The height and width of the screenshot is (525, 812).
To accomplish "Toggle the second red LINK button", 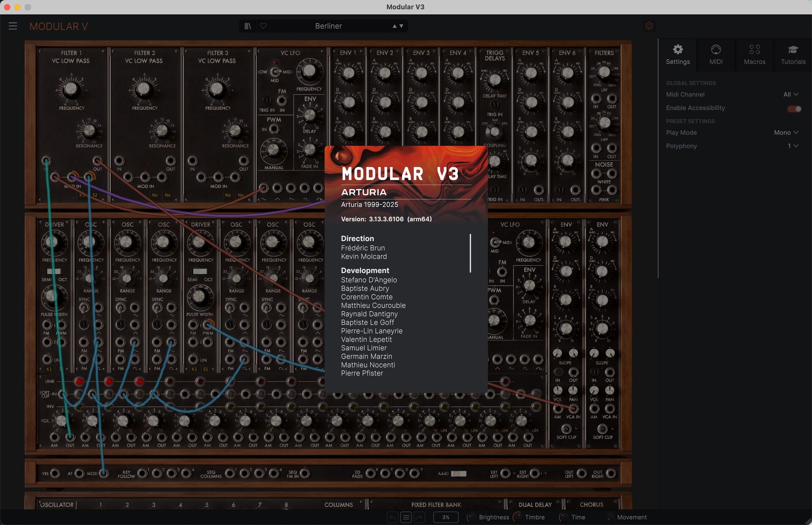I will 109,382.
